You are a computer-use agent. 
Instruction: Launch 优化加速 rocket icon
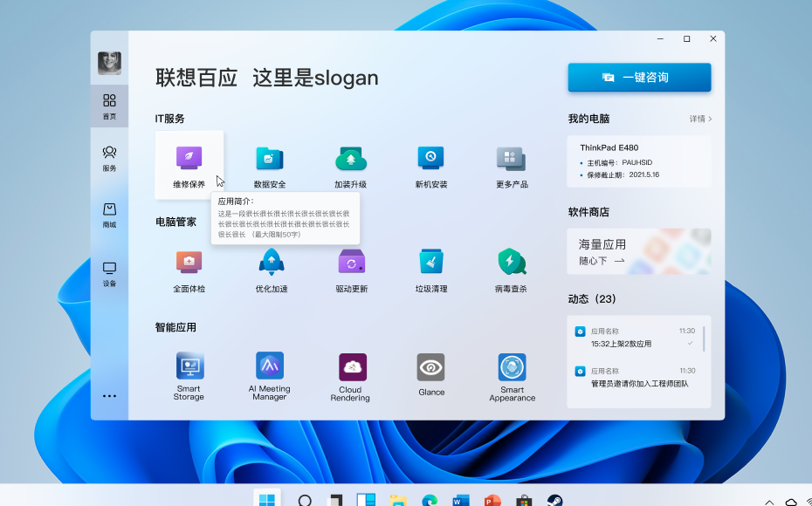[x=271, y=262]
